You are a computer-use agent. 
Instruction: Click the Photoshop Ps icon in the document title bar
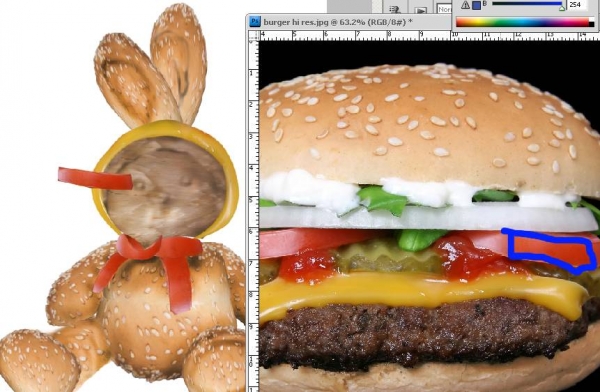tap(254, 22)
